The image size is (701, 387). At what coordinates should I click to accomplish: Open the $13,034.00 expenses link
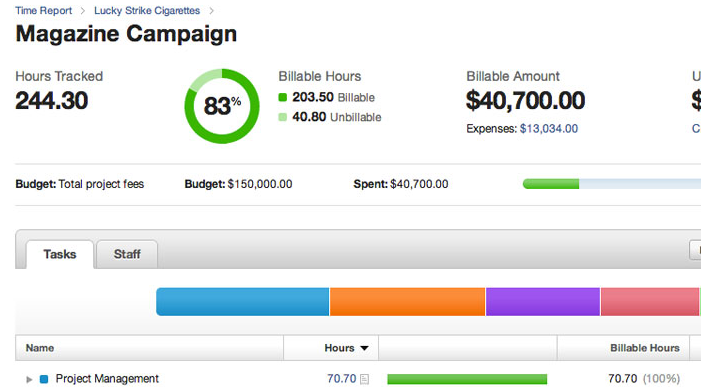[549, 129]
